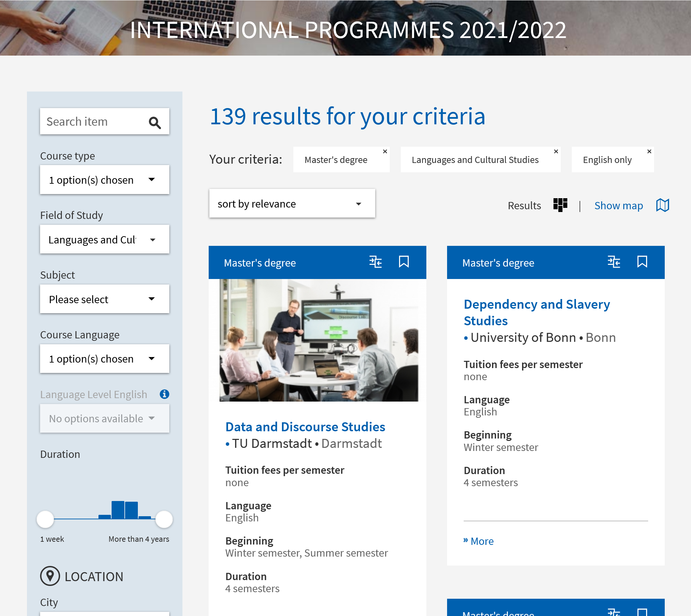Click the right duration slider handle
691x616 pixels.
pyautogui.click(x=164, y=519)
